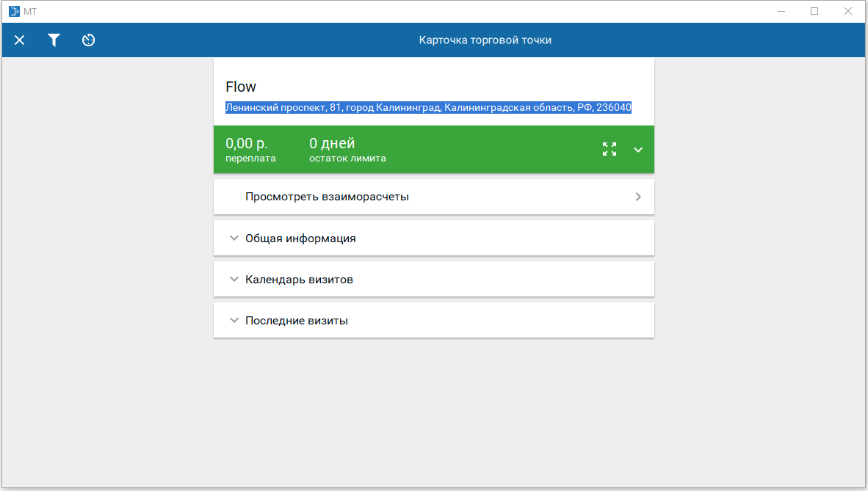868x491 pixels.
Task: Close the trade point card with X icon
Action: (20, 40)
